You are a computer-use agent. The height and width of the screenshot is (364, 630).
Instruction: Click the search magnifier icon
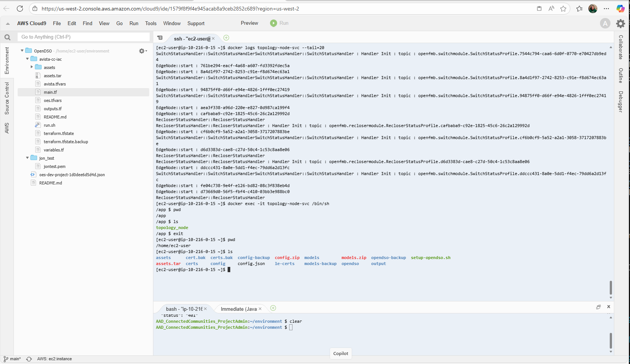click(7, 37)
